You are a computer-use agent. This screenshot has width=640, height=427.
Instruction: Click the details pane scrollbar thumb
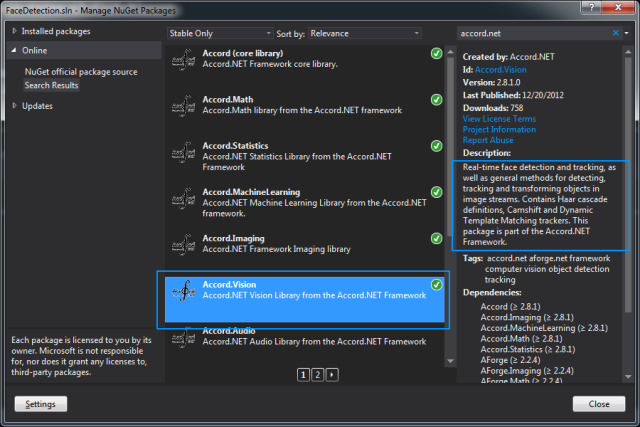[x=628, y=185]
